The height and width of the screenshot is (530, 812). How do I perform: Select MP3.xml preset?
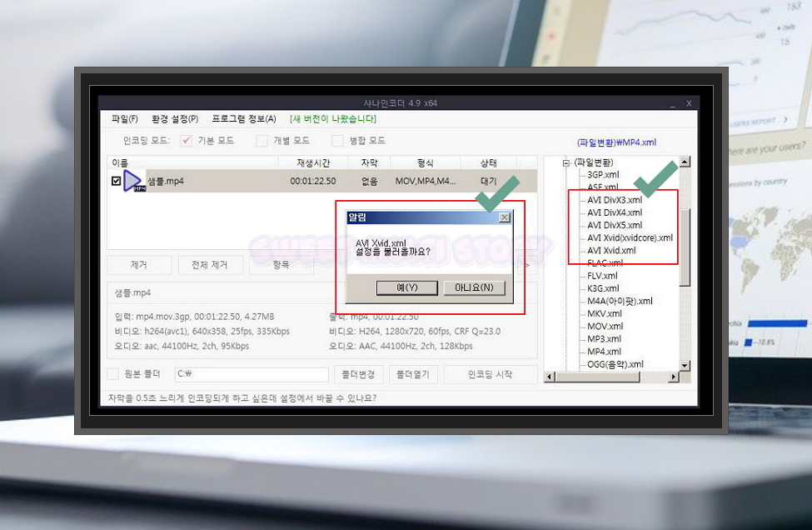[604, 339]
